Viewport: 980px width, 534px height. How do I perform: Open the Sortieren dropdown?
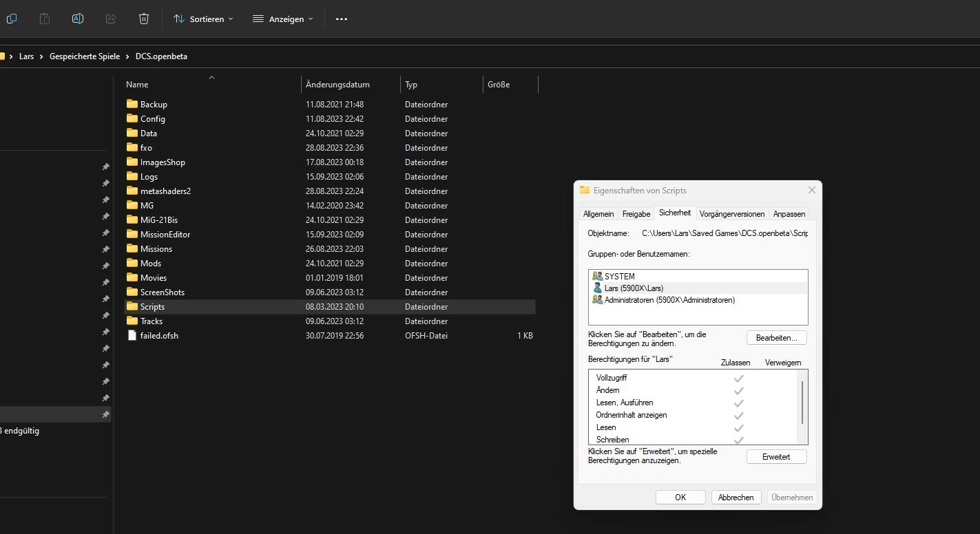(x=203, y=19)
